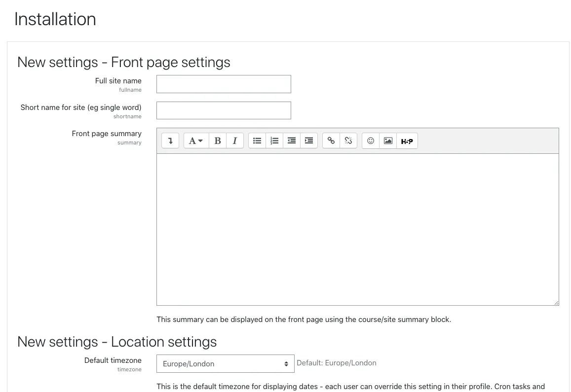The image size is (571, 392).
Task: Click the 'Front page summary' label
Action: coord(107,134)
